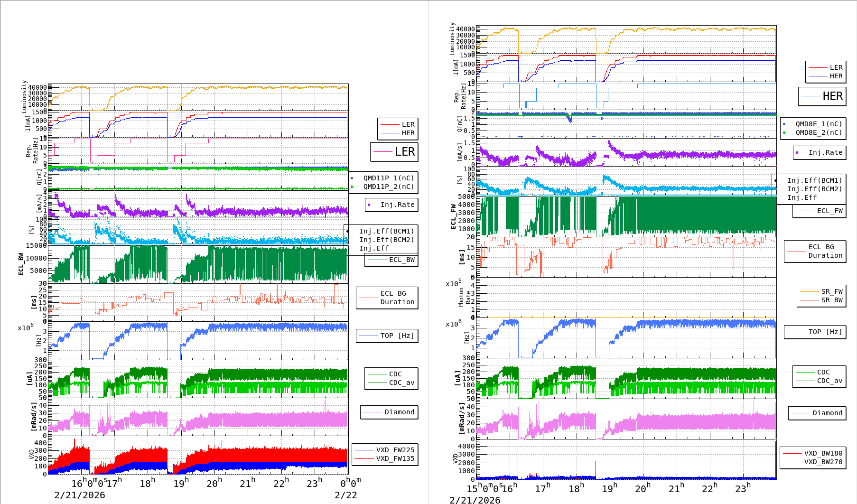The width and height of the screenshot is (857, 504).
Task: Select the SR_BW legend entry
Action: (821, 300)
